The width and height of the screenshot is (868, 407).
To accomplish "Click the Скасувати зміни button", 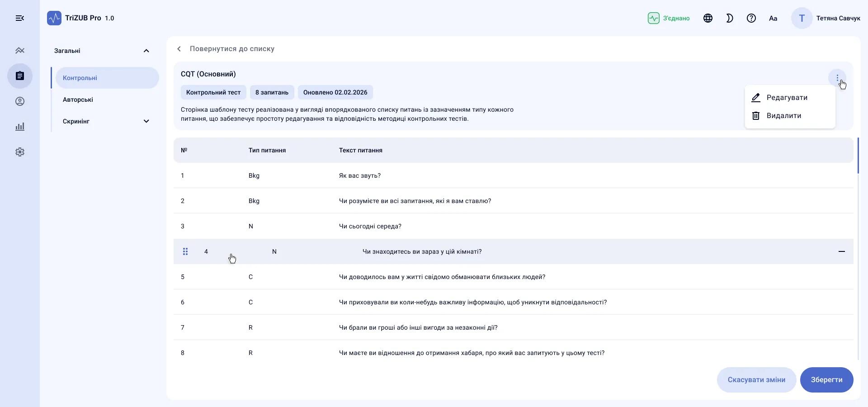I will click(756, 380).
